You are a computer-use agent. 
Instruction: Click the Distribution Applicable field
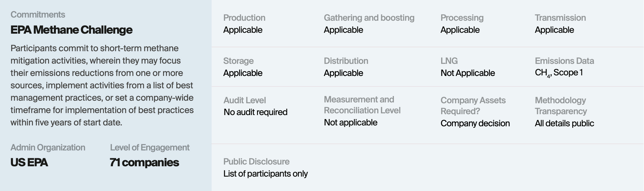[x=346, y=67]
